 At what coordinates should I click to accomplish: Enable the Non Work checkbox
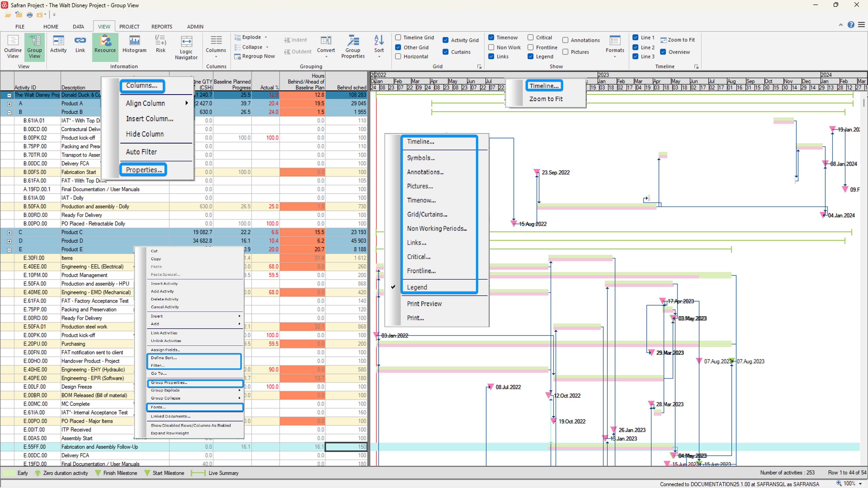[491, 47]
